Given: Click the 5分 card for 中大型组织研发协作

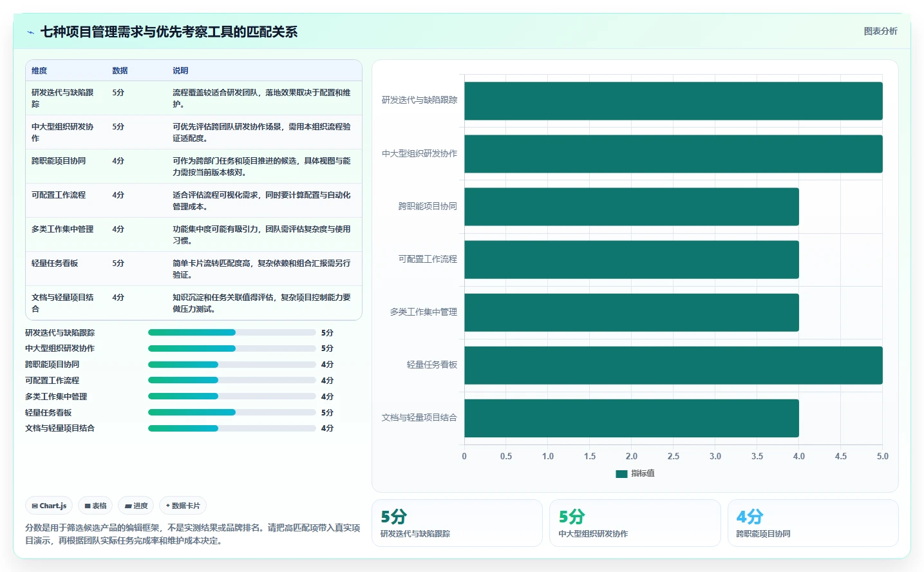Looking at the screenshot, I should pos(635,523).
